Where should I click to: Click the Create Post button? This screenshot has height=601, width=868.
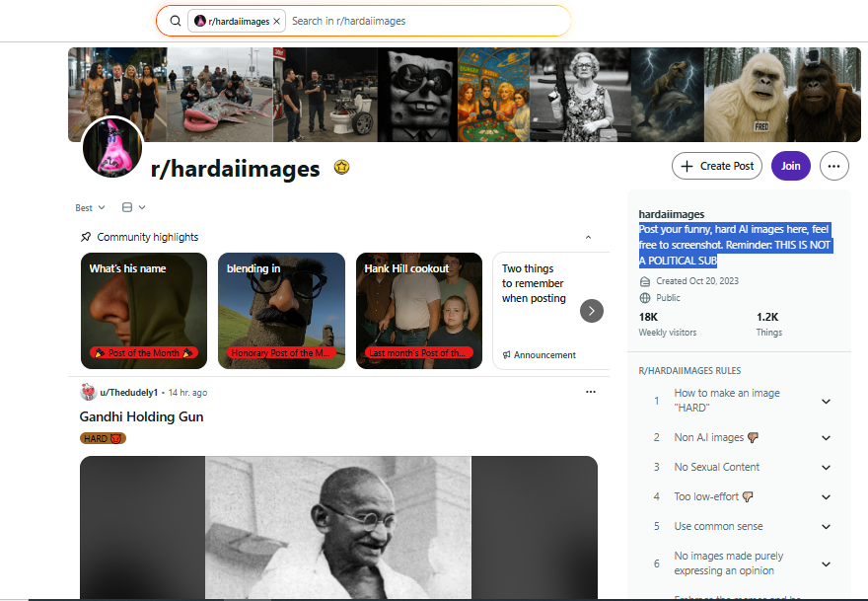point(717,166)
